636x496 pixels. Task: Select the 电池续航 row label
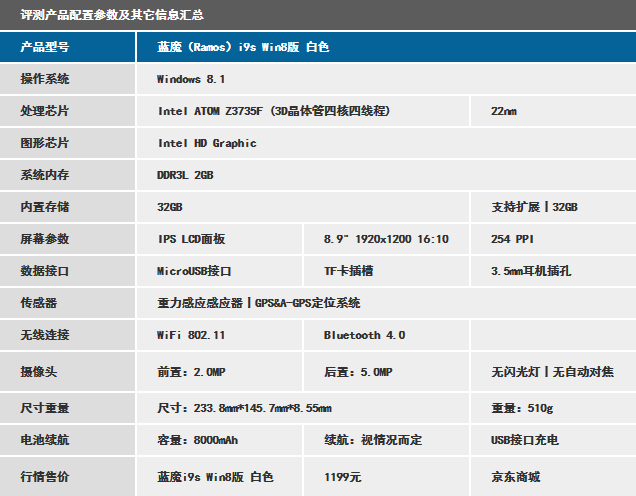67,440
